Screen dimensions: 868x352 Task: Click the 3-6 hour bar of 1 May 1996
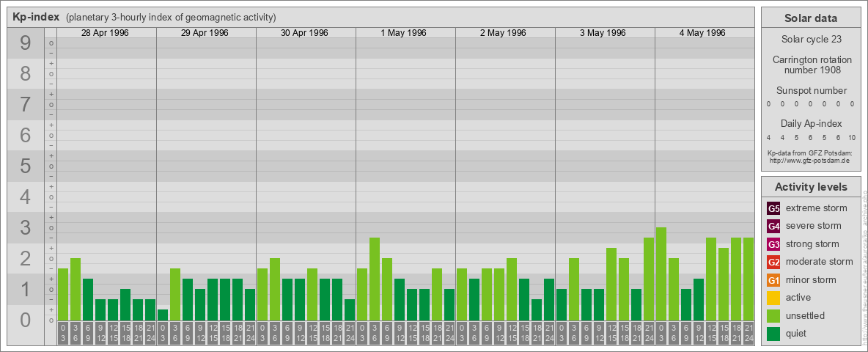[375, 279]
